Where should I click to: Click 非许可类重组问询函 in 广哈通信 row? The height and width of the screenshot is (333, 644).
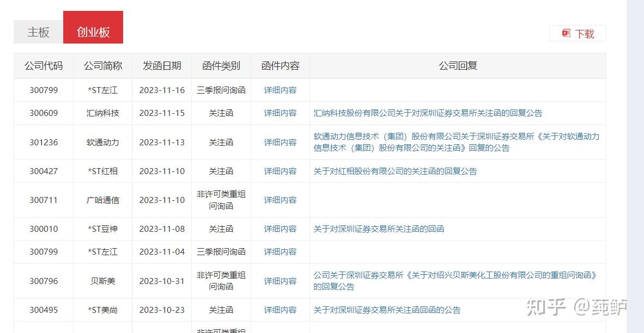(221, 200)
